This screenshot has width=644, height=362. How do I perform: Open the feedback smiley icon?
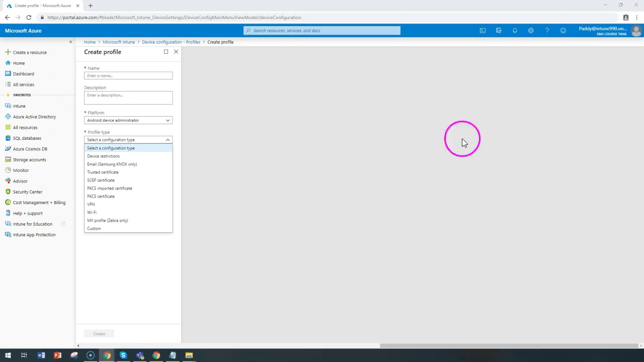click(x=563, y=31)
